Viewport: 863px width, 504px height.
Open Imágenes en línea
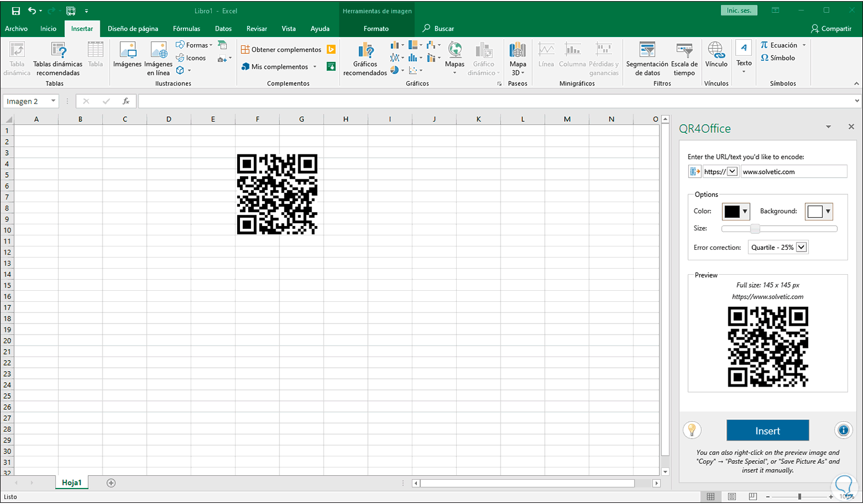[159, 59]
